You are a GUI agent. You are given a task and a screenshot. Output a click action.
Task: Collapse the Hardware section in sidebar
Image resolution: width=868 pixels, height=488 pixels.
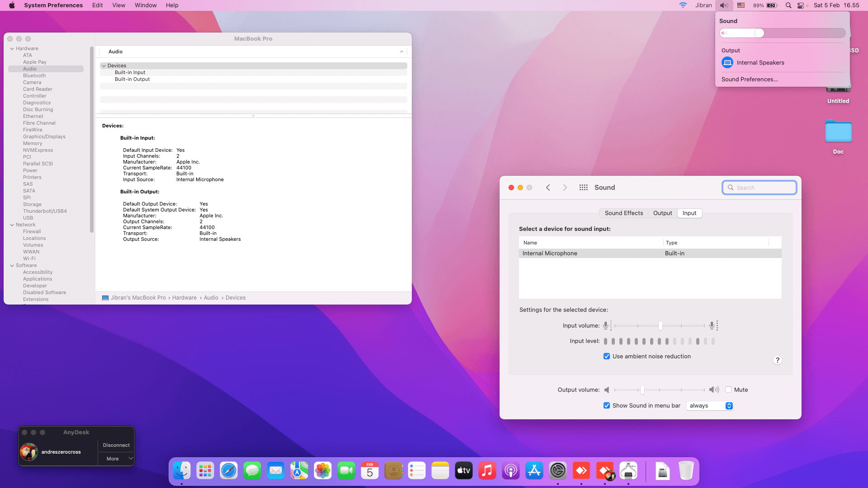12,49
